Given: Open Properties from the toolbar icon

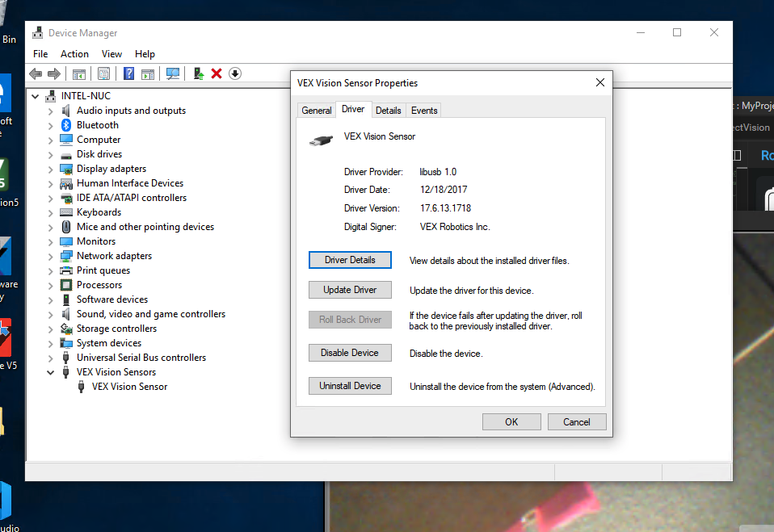Looking at the screenshot, I should (103, 74).
